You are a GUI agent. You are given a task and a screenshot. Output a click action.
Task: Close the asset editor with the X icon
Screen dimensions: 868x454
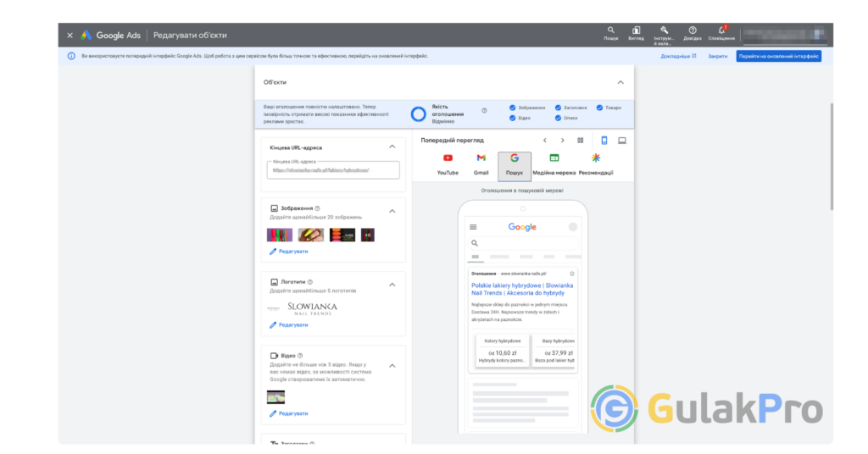tap(70, 36)
